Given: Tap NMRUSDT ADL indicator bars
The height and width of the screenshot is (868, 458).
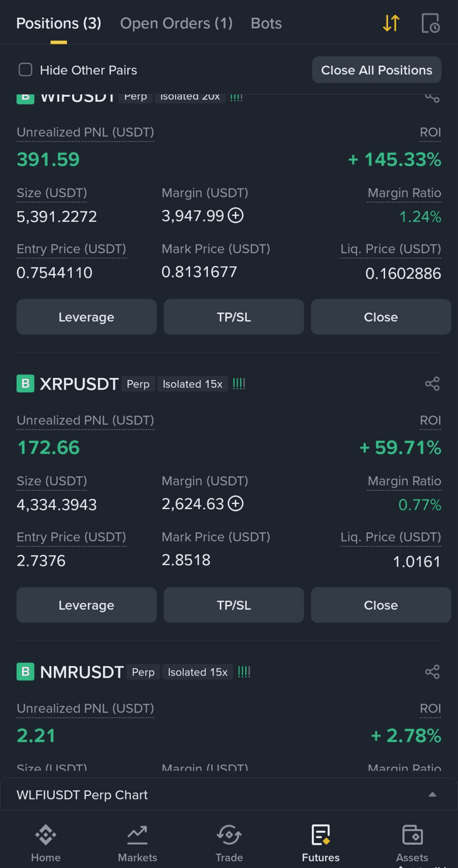Looking at the screenshot, I should (x=244, y=672).
